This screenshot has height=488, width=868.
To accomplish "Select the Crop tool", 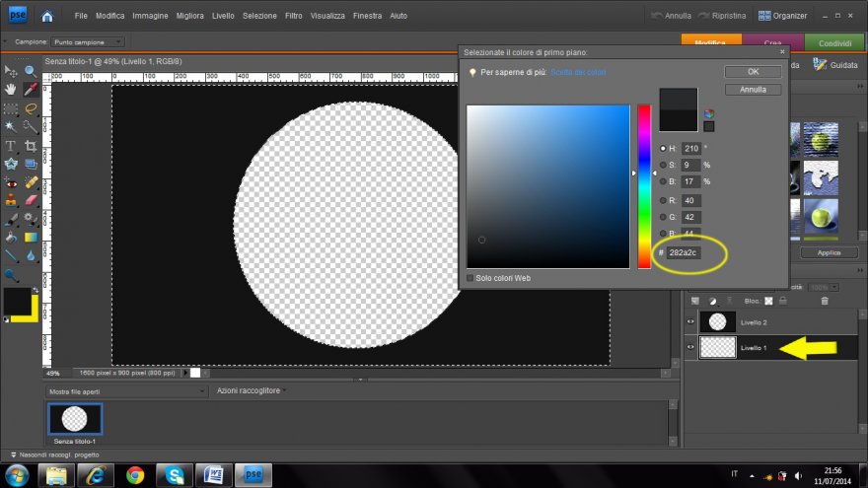I will [31, 146].
